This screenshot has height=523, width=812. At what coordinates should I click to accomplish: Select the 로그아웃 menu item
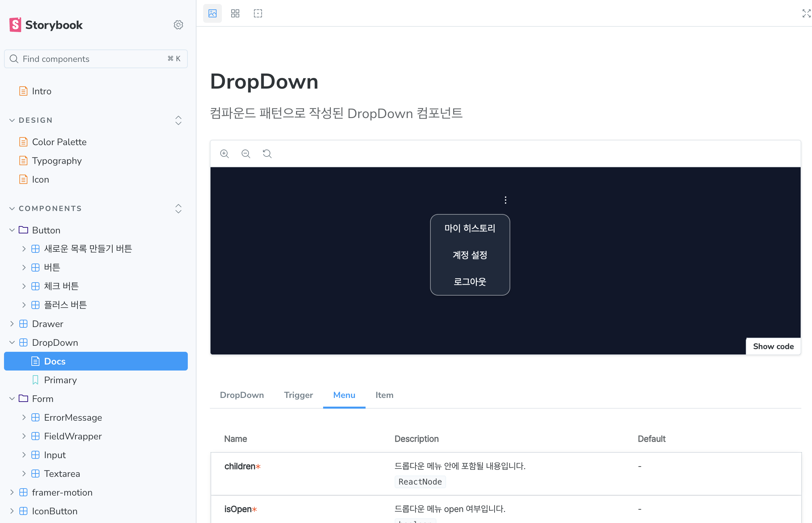469,282
